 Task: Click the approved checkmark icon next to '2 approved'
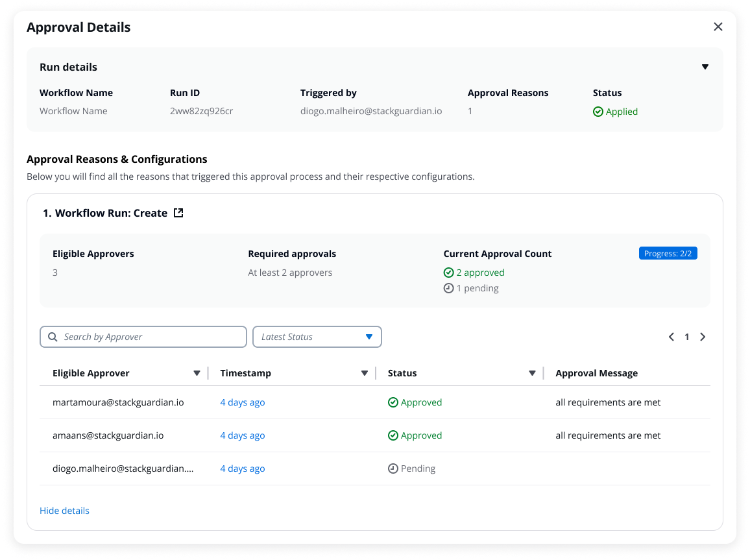click(x=449, y=272)
